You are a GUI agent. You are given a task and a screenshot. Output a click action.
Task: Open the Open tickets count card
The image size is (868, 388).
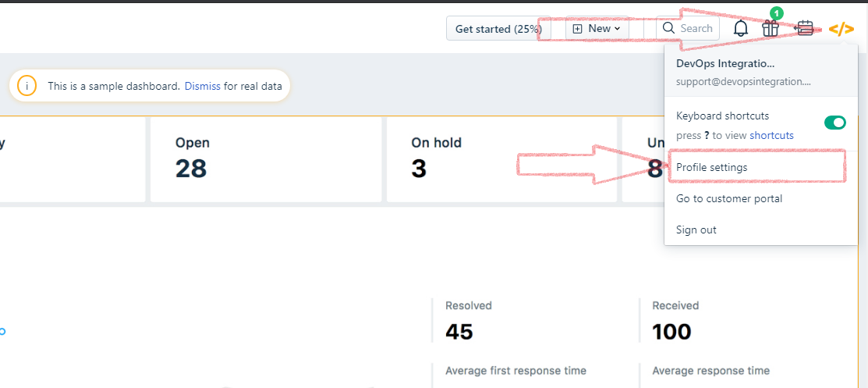point(266,159)
